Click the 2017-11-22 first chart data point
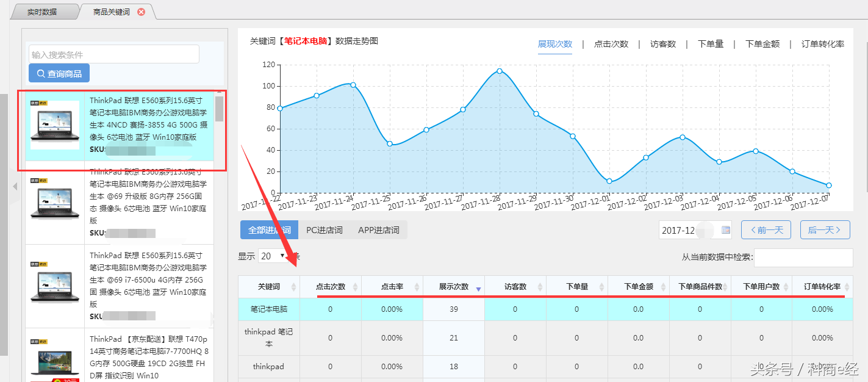 click(280, 109)
